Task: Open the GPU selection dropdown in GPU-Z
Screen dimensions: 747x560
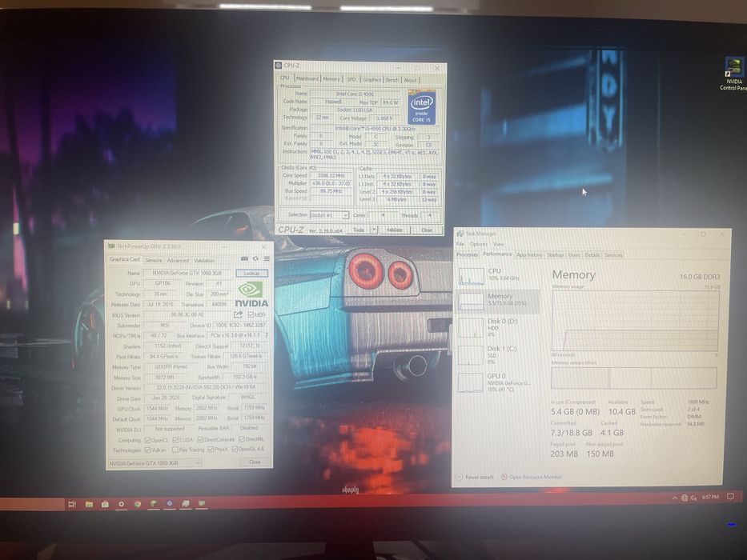Action: coord(155,463)
